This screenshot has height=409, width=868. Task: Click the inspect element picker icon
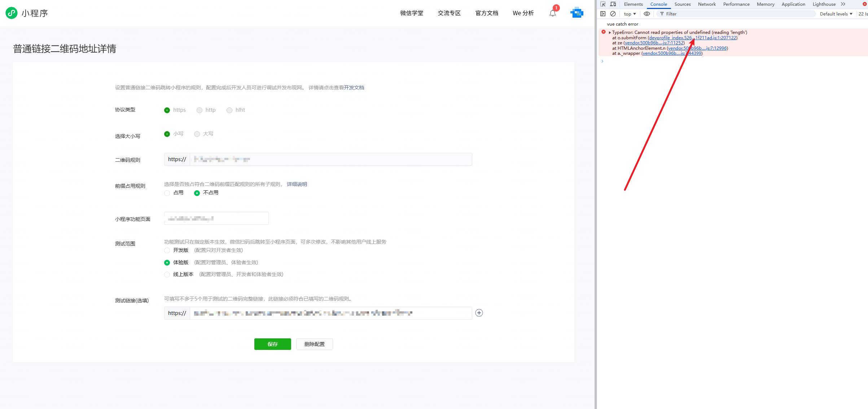603,4
